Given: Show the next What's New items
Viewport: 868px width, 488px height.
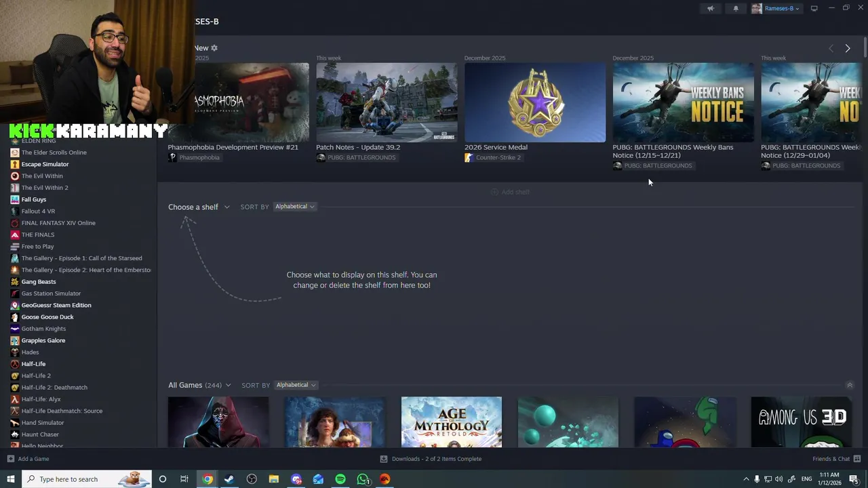Looking at the screenshot, I should pyautogui.click(x=848, y=48).
